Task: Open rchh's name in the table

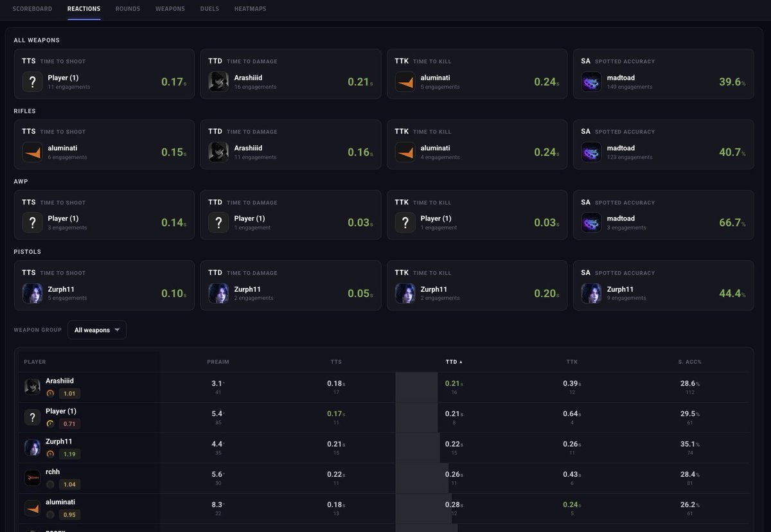Action: (x=53, y=472)
